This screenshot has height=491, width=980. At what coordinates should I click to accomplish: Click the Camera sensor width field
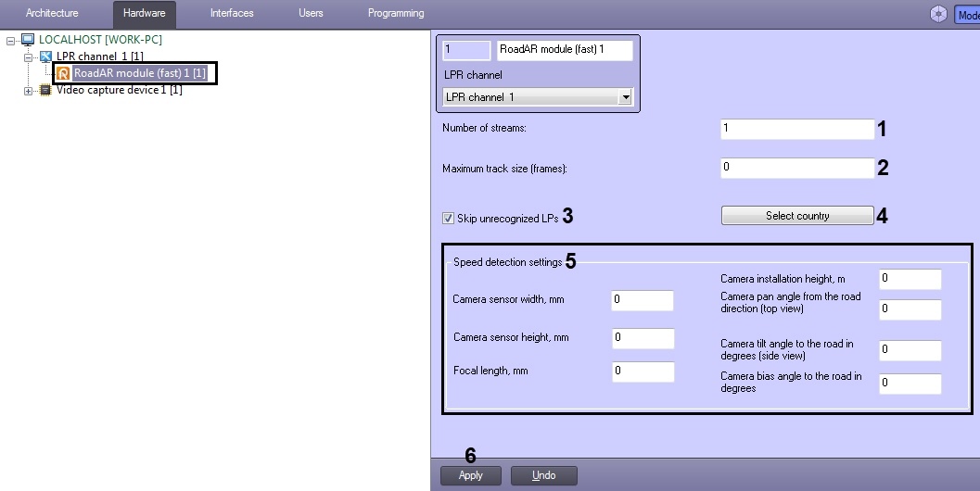coord(642,300)
